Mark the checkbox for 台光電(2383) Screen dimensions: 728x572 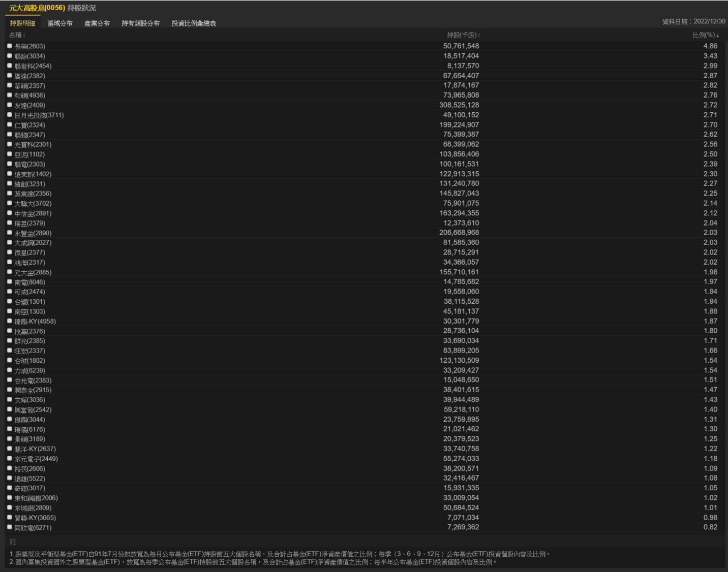click(10, 380)
